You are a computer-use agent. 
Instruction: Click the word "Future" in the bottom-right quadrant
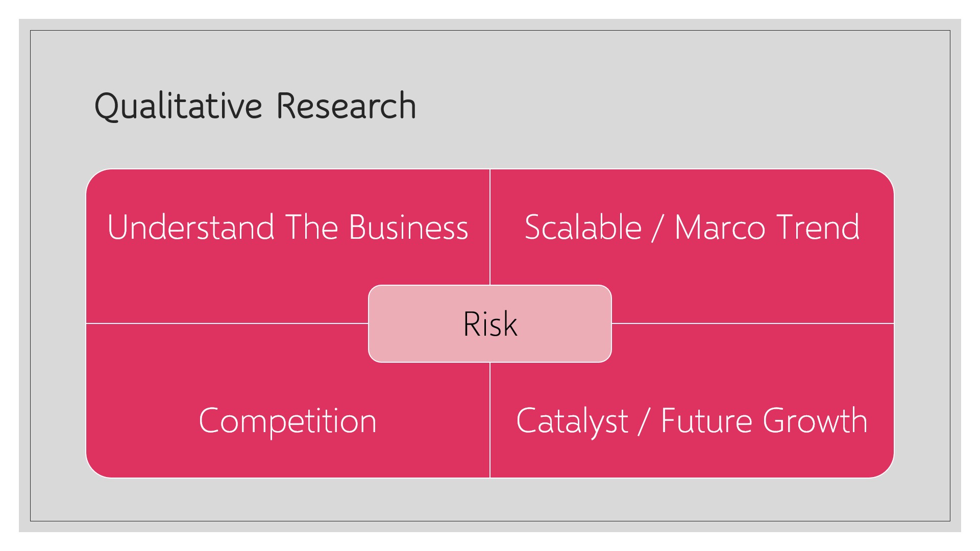pyautogui.click(x=706, y=421)
